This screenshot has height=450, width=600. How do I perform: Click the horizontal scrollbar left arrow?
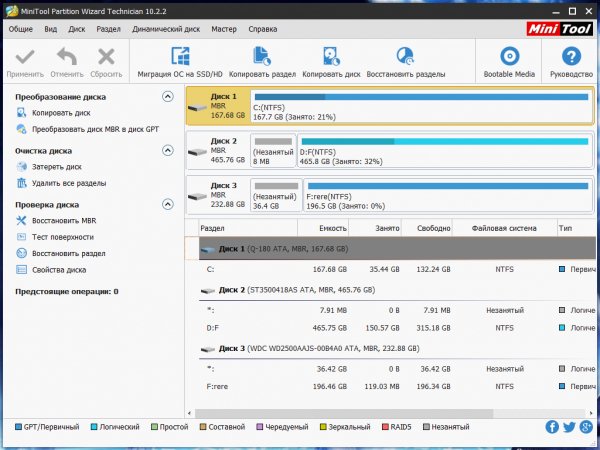(x=189, y=414)
